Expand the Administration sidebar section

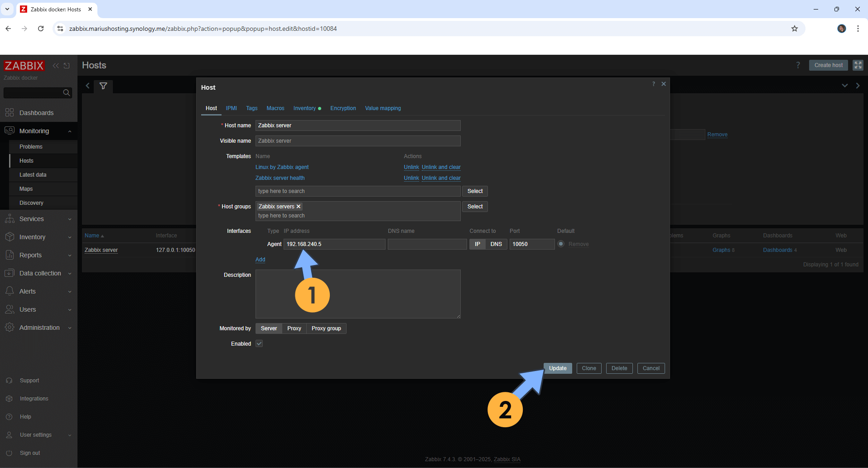point(39,328)
